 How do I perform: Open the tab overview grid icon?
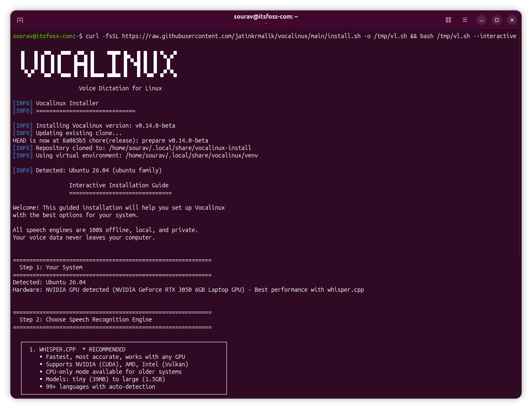(448, 20)
